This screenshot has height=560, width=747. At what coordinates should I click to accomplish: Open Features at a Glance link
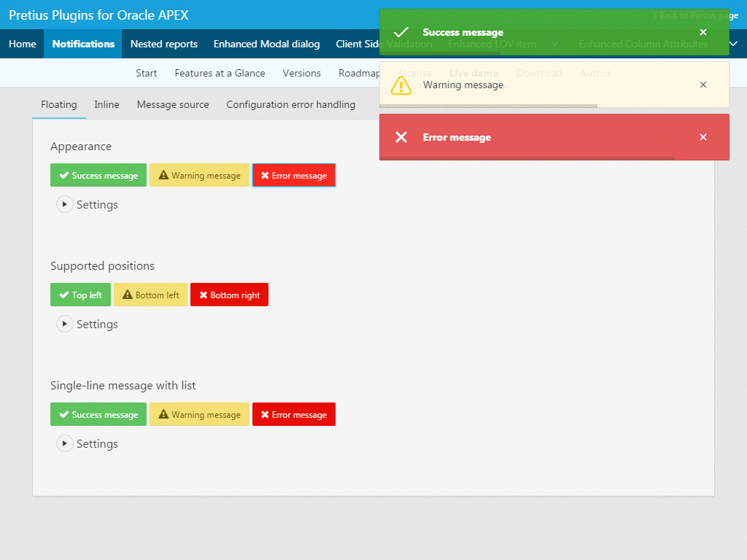[220, 73]
